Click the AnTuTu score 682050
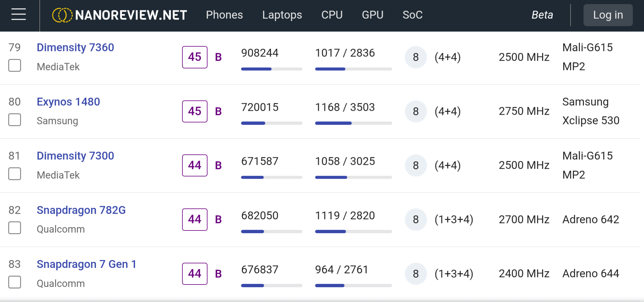This screenshot has width=644, height=302. tap(260, 216)
